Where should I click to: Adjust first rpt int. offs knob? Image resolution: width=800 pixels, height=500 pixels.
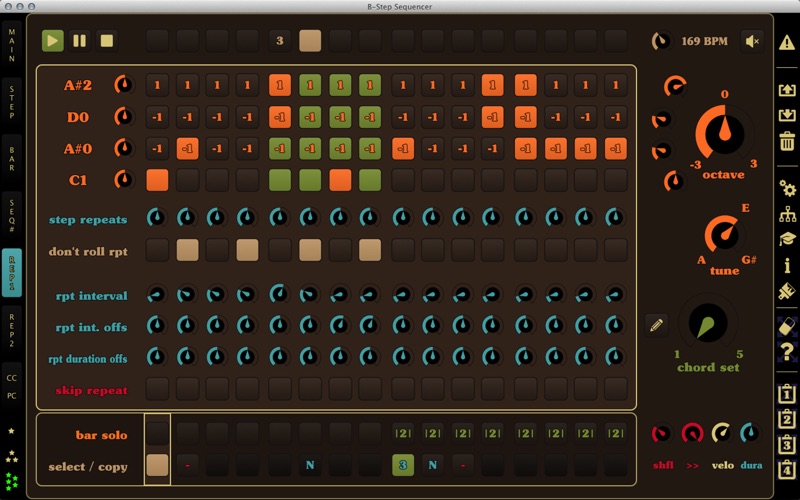coord(156,325)
